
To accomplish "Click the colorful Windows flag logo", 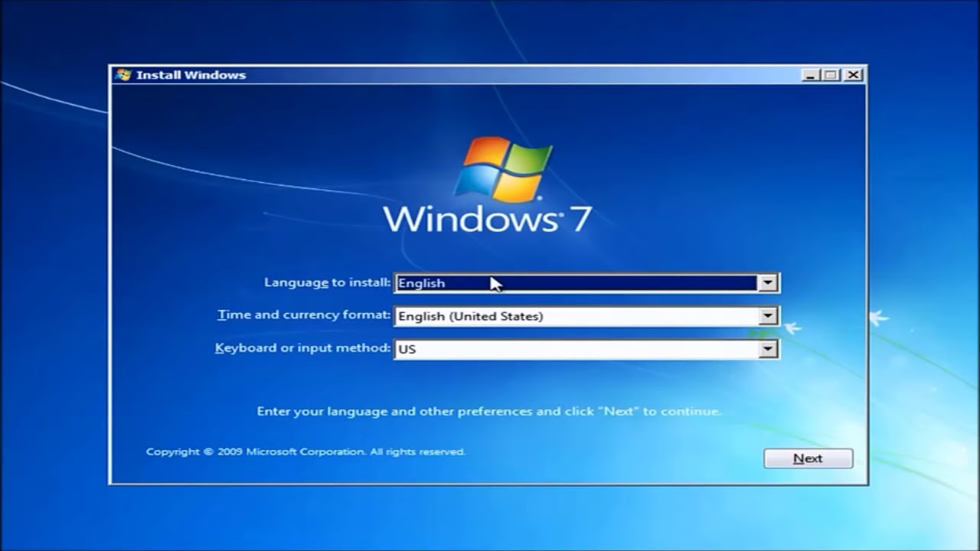I will click(503, 168).
